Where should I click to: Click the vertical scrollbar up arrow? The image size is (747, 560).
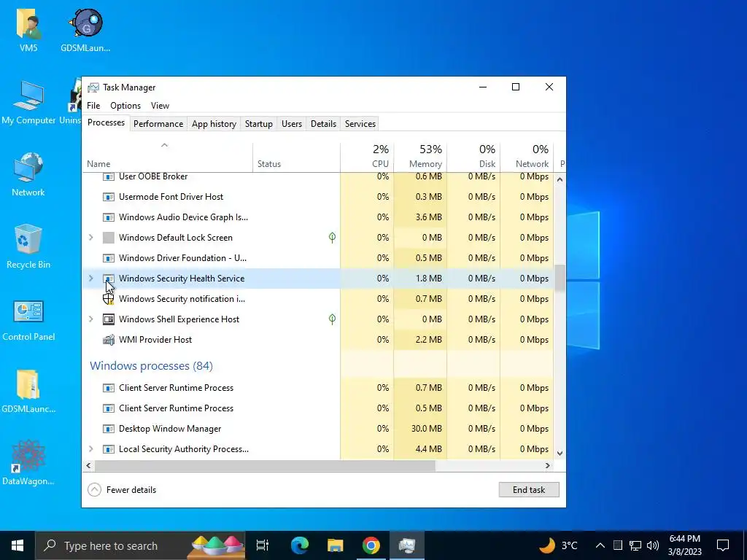(x=560, y=179)
